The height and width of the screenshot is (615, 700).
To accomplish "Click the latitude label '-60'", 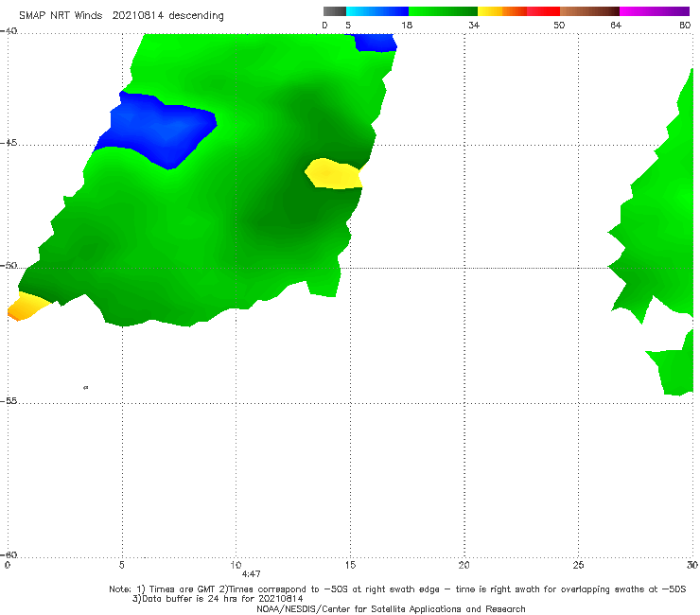I will (x=9, y=554).
